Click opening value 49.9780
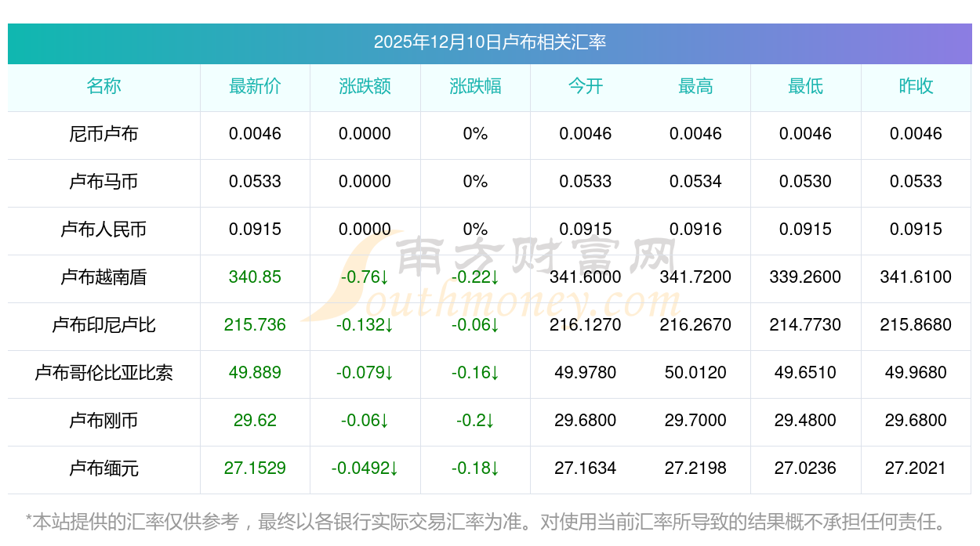 (586, 373)
